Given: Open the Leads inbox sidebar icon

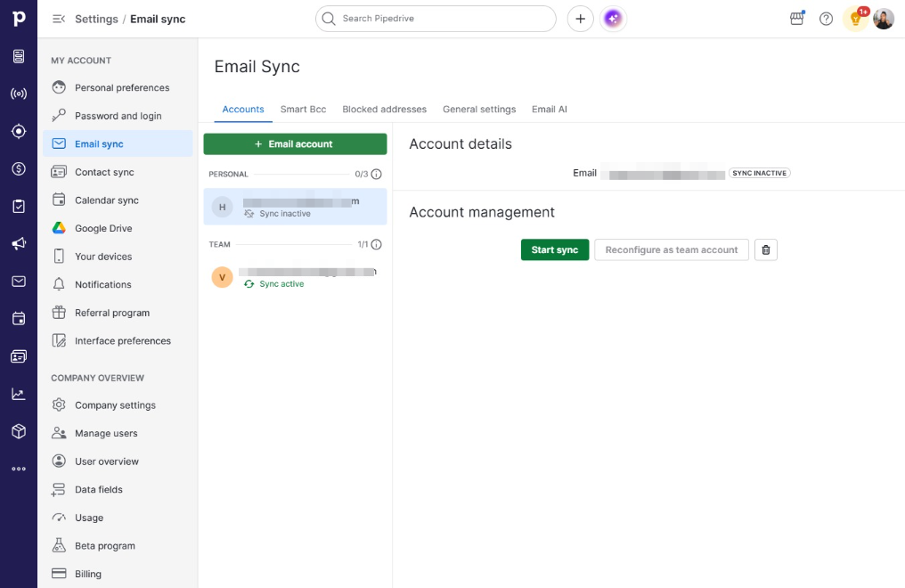Looking at the screenshot, I should (x=19, y=56).
